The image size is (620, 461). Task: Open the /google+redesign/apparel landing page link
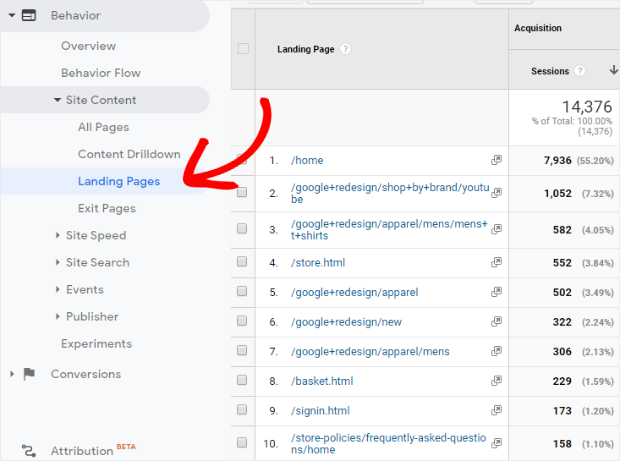coord(354,293)
